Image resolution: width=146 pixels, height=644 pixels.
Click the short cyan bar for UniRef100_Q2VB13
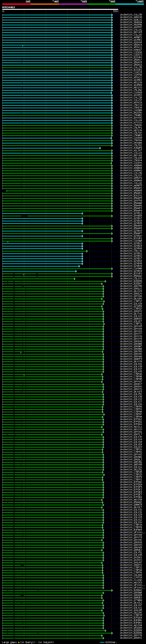(43, 213)
